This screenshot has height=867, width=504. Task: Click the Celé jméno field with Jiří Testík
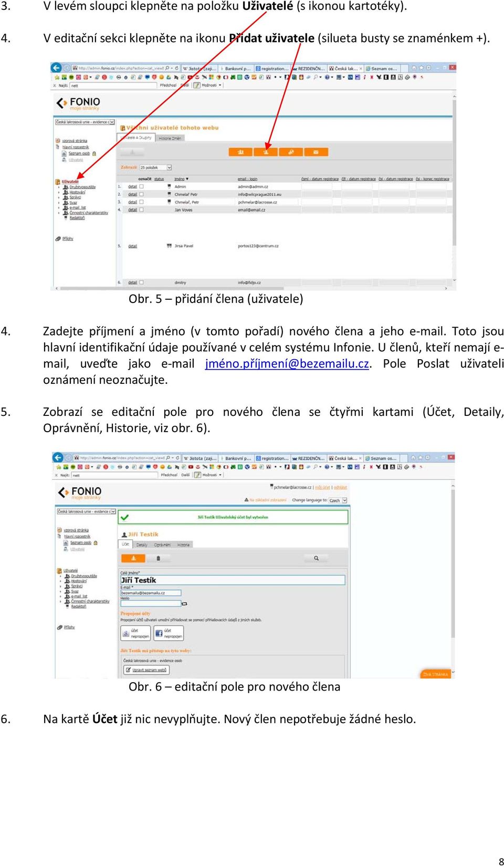[233, 580]
